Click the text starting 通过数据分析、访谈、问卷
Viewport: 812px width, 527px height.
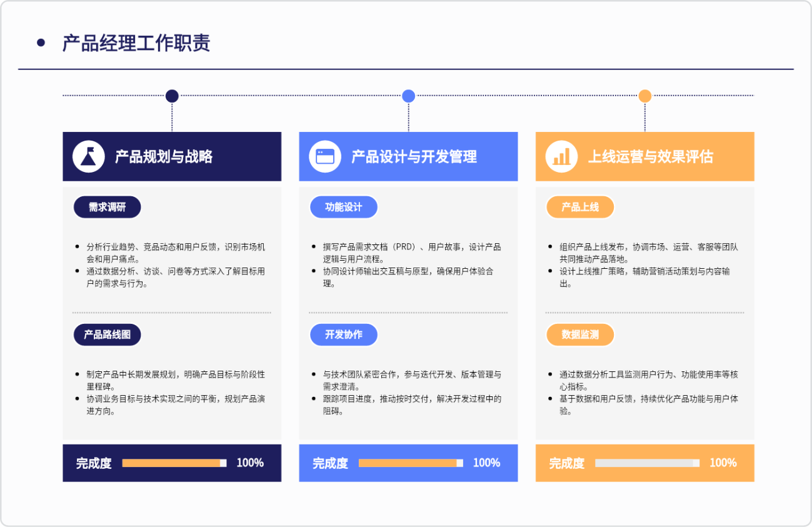(176, 277)
